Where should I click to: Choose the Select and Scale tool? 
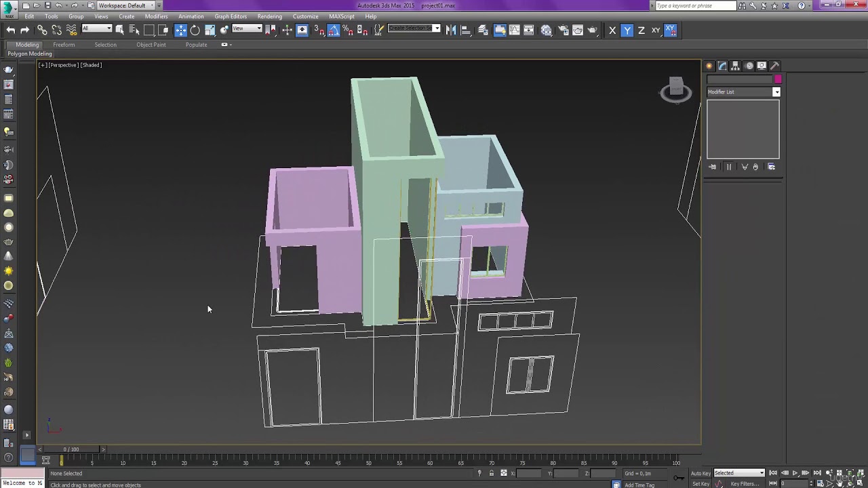pyautogui.click(x=210, y=30)
